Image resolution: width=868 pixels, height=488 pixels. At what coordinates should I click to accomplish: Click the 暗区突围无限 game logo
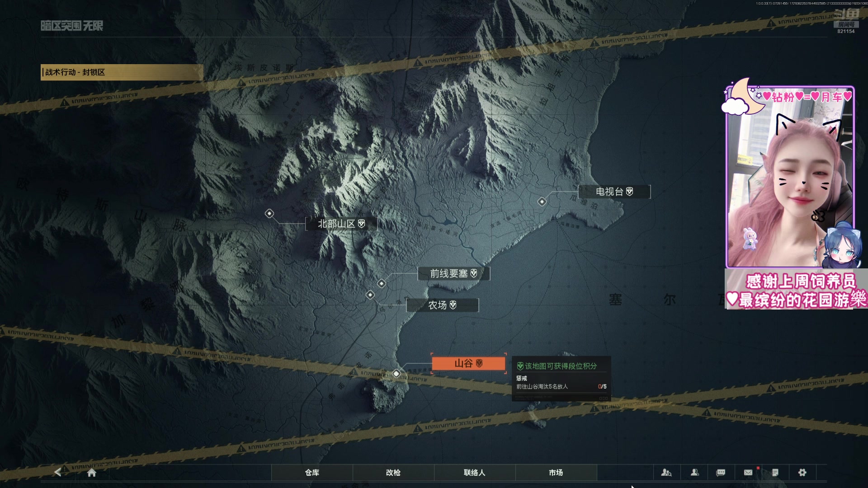point(72,26)
